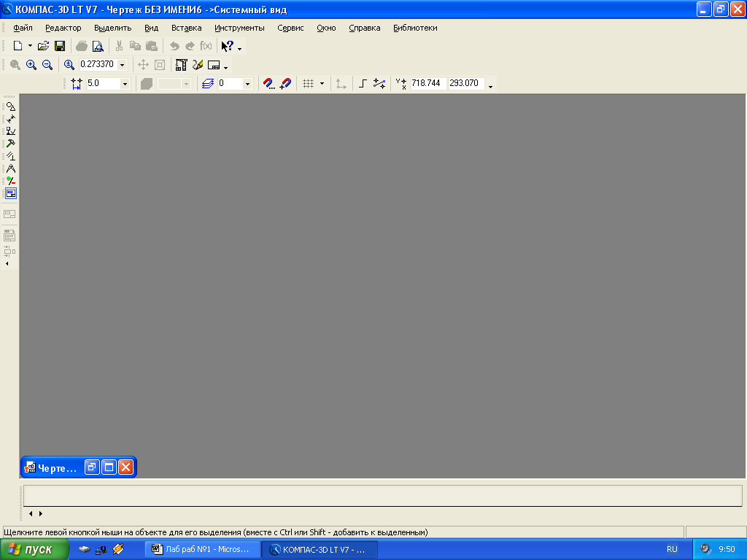Image resolution: width=747 pixels, height=560 pixels.
Task: Open the Файл menu
Action: click(23, 28)
